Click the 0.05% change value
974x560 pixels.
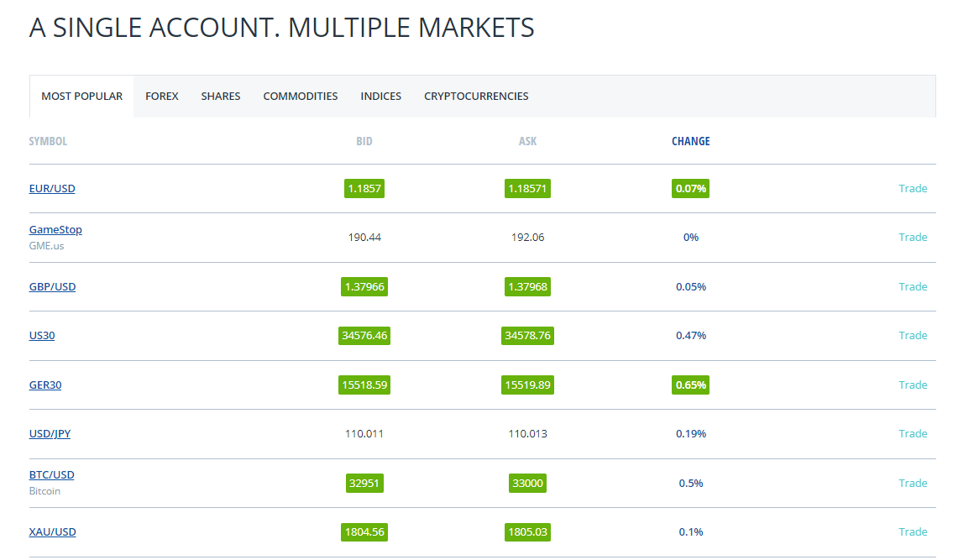[x=691, y=286]
